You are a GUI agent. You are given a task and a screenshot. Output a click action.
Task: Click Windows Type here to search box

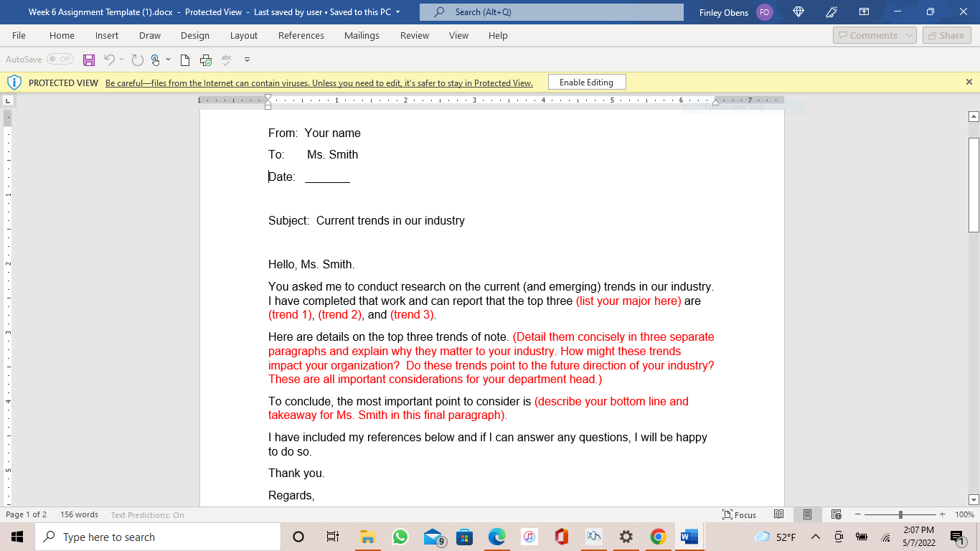[157, 537]
